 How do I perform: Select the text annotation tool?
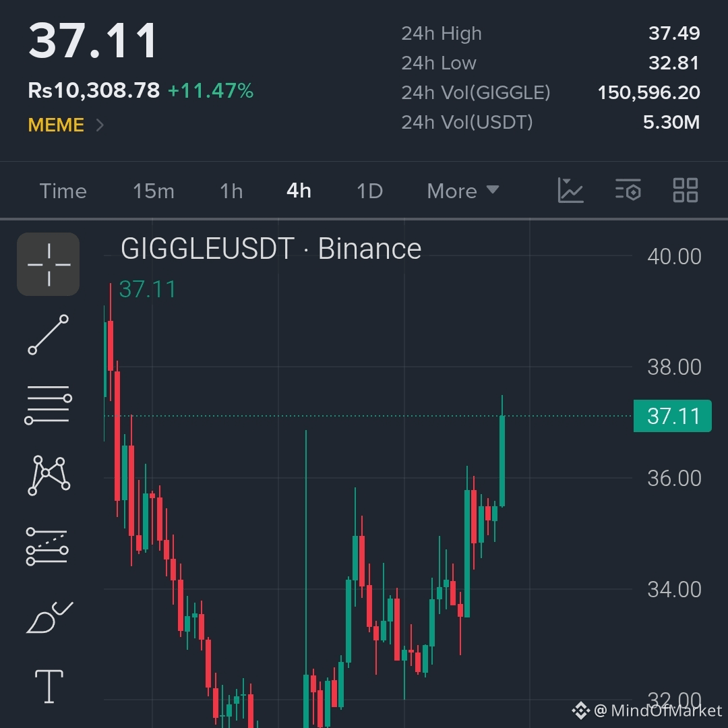point(49,686)
